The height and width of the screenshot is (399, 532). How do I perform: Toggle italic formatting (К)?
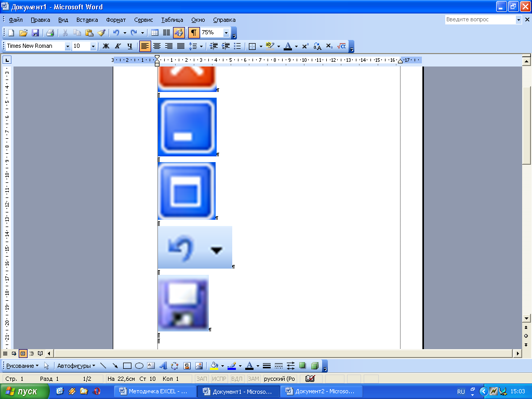(x=118, y=46)
